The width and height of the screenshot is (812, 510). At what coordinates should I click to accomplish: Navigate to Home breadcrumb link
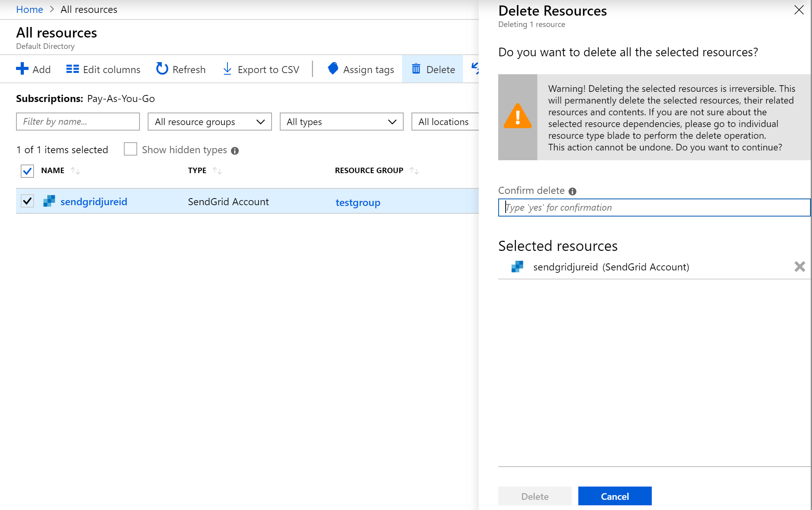point(29,9)
